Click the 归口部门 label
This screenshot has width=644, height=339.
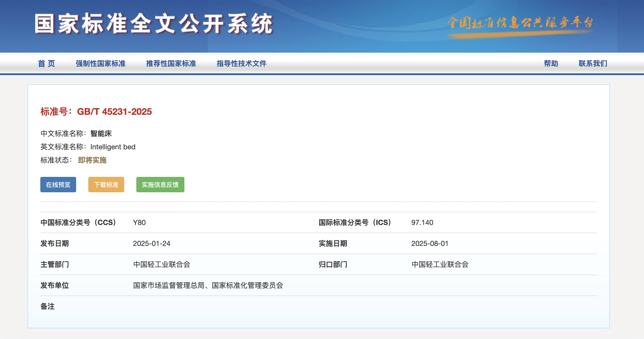[333, 264]
